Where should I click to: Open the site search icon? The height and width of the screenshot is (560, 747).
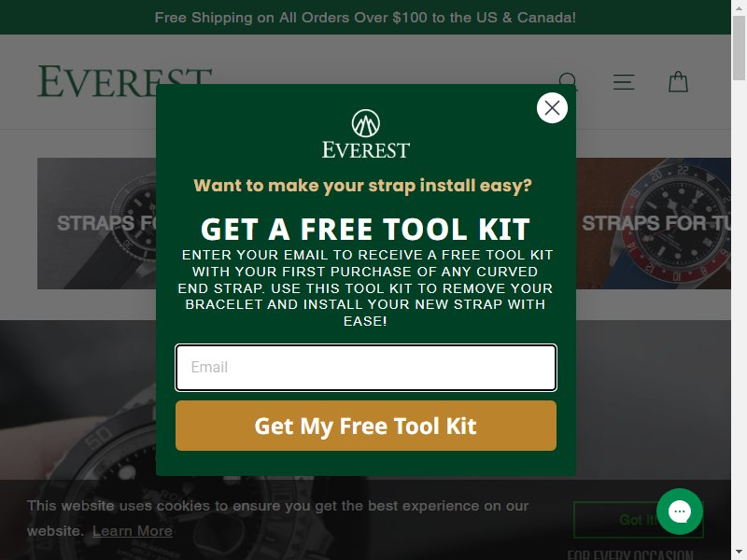[x=568, y=81]
